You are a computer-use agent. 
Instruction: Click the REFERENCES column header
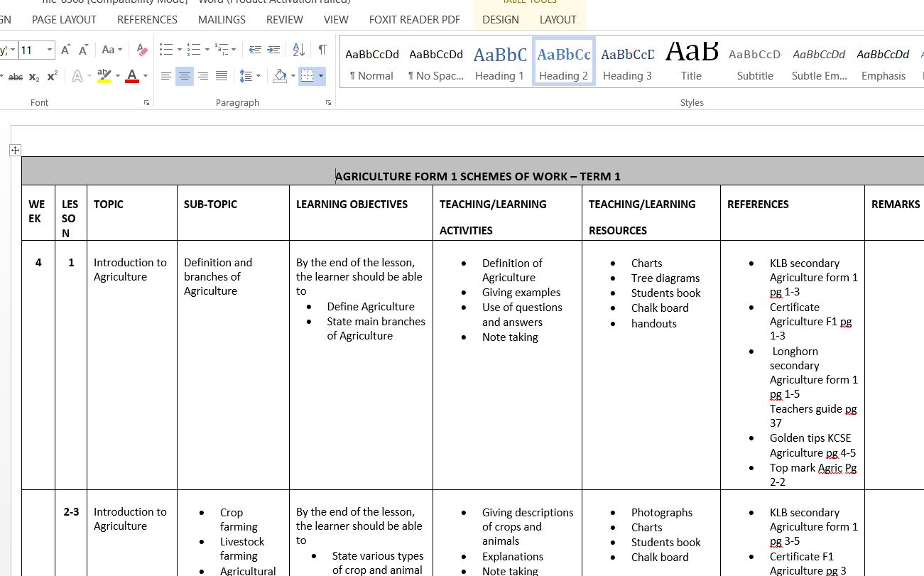click(x=758, y=205)
